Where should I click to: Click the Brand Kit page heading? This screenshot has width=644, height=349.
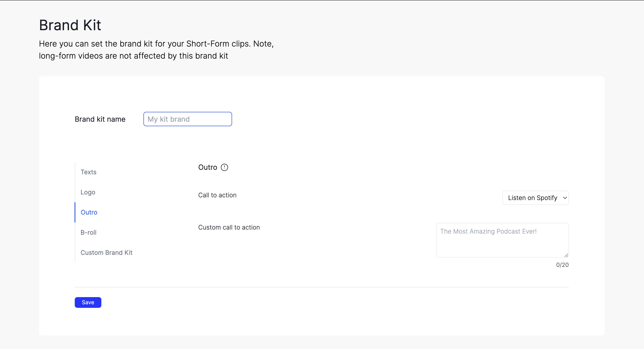point(70,25)
